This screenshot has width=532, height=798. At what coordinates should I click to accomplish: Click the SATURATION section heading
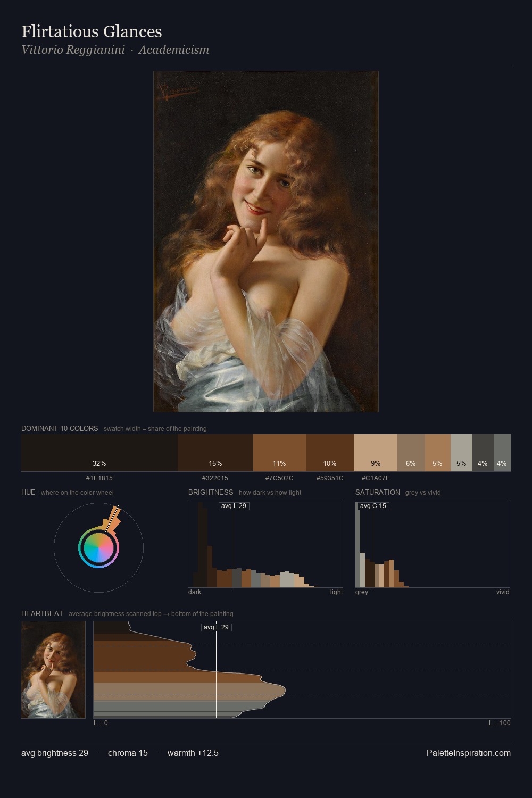point(378,492)
